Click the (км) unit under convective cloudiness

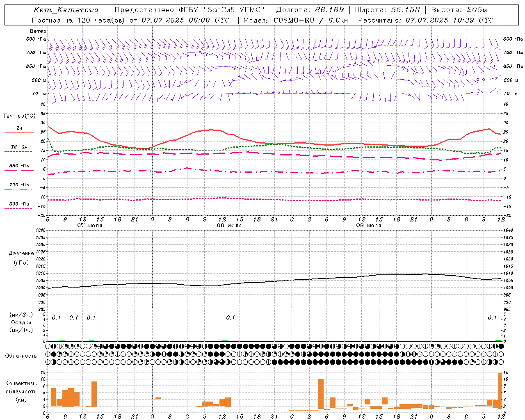(x=21, y=399)
